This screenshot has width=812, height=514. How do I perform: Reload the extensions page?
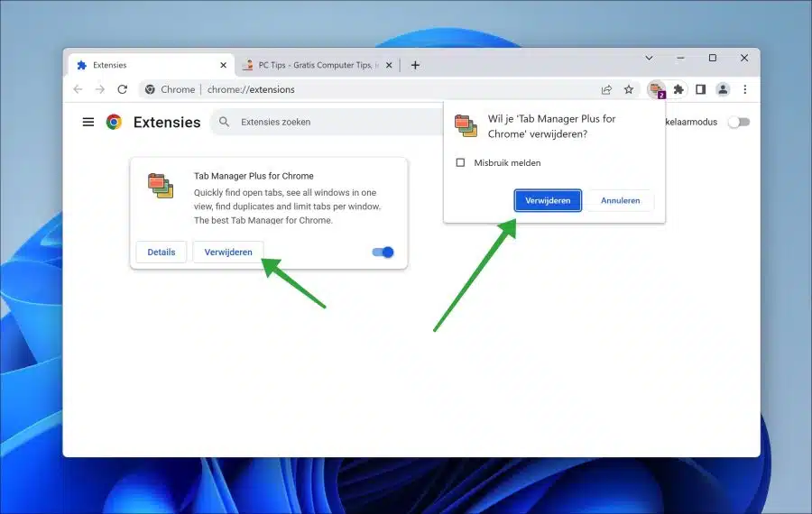pyautogui.click(x=122, y=89)
